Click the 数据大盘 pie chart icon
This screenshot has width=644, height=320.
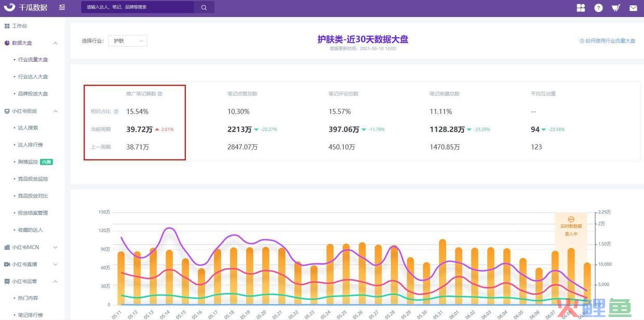[7, 43]
